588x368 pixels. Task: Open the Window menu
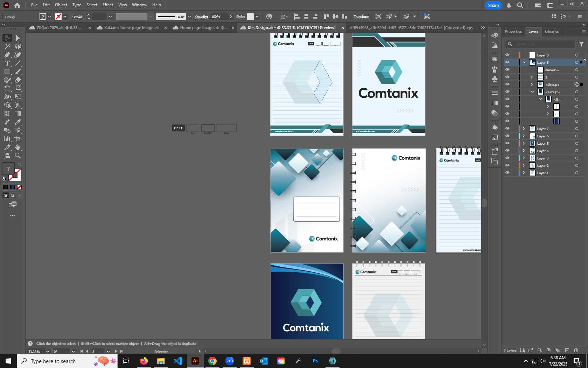point(140,5)
